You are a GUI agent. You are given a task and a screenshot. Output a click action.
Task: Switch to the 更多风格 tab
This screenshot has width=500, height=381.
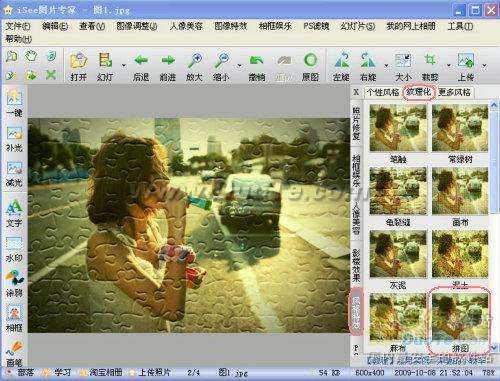454,92
